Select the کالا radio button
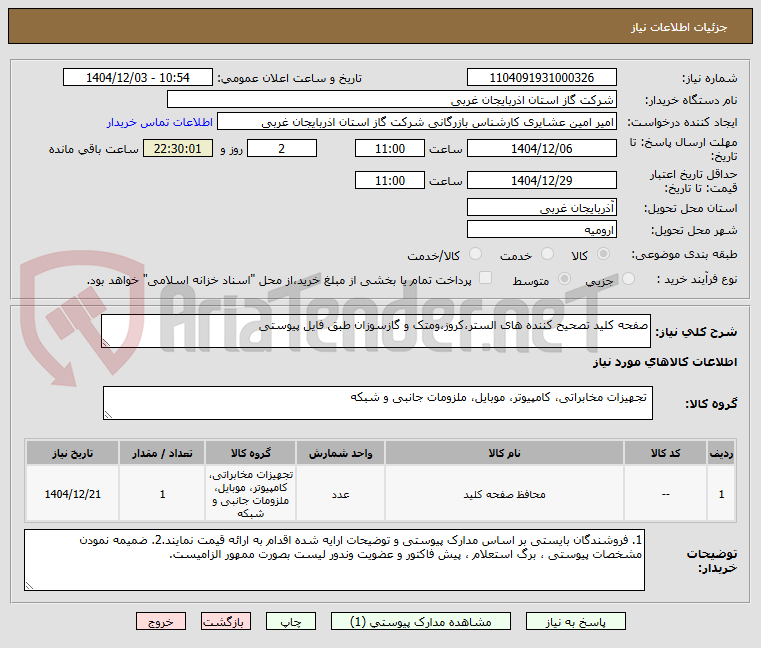This screenshot has height=648, width=761. click(604, 254)
